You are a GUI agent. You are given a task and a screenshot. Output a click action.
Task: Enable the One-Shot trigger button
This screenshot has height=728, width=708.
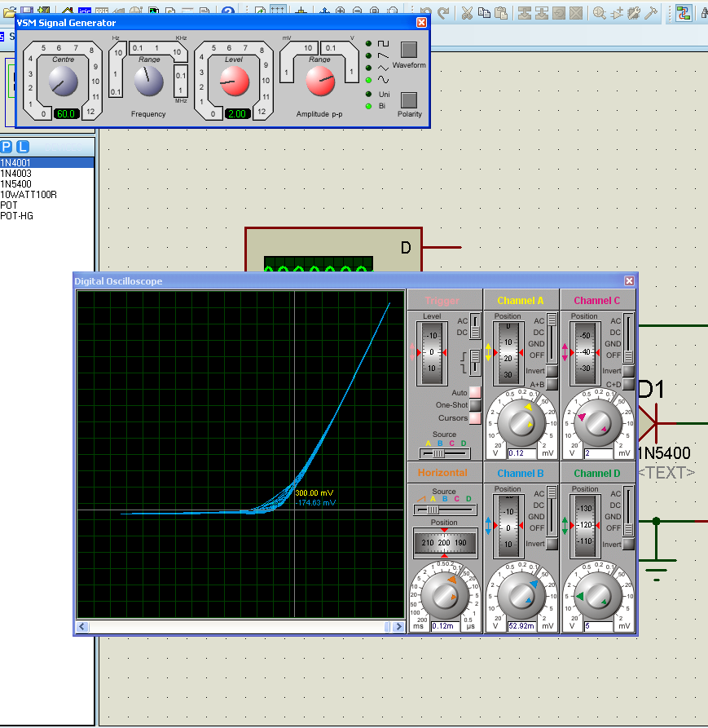click(x=475, y=405)
